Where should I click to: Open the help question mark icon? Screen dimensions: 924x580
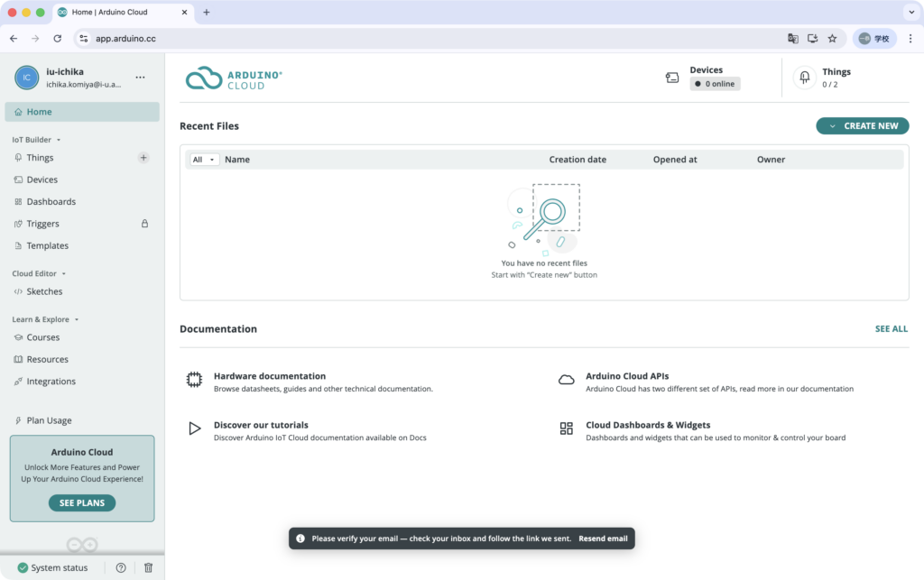[121, 567]
